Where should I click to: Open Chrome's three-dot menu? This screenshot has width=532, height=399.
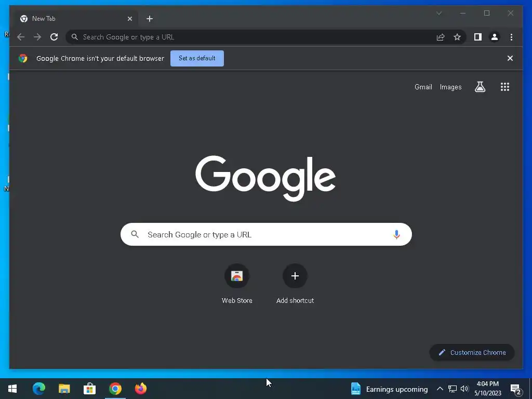pyautogui.click(x=511, y=37)
